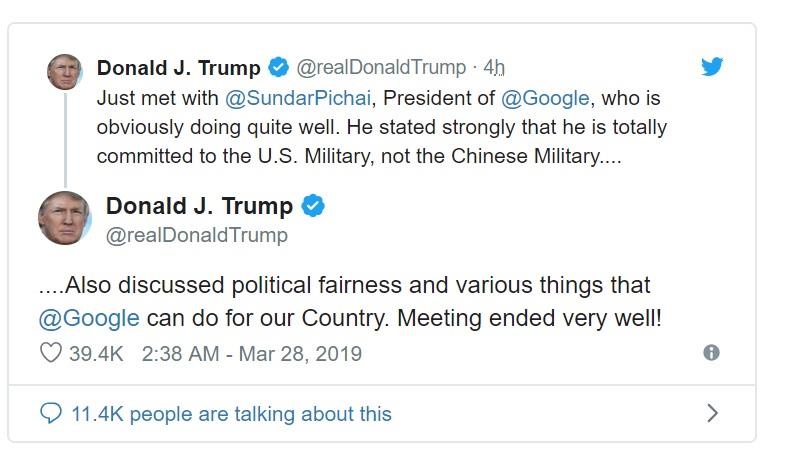Click the heart icon to like the tweet
The height and width of the screenshot is (467, 796).
(x=50, y=354)
